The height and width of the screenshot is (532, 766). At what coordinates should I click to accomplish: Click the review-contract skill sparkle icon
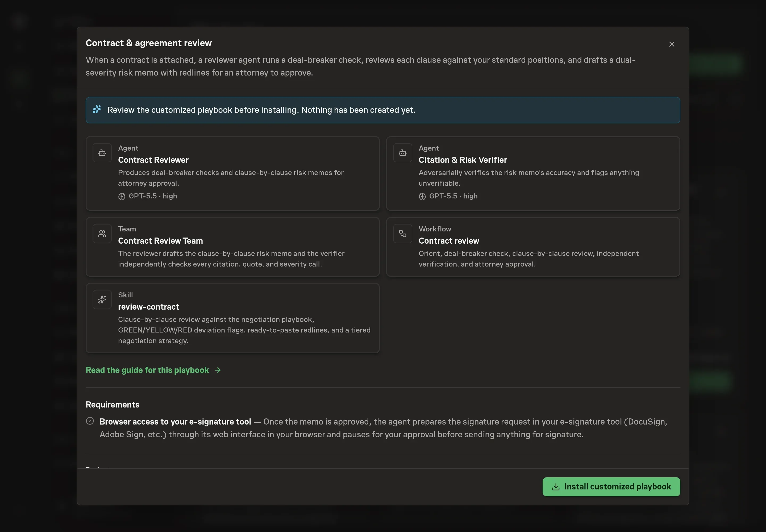(x=102, y=299)
